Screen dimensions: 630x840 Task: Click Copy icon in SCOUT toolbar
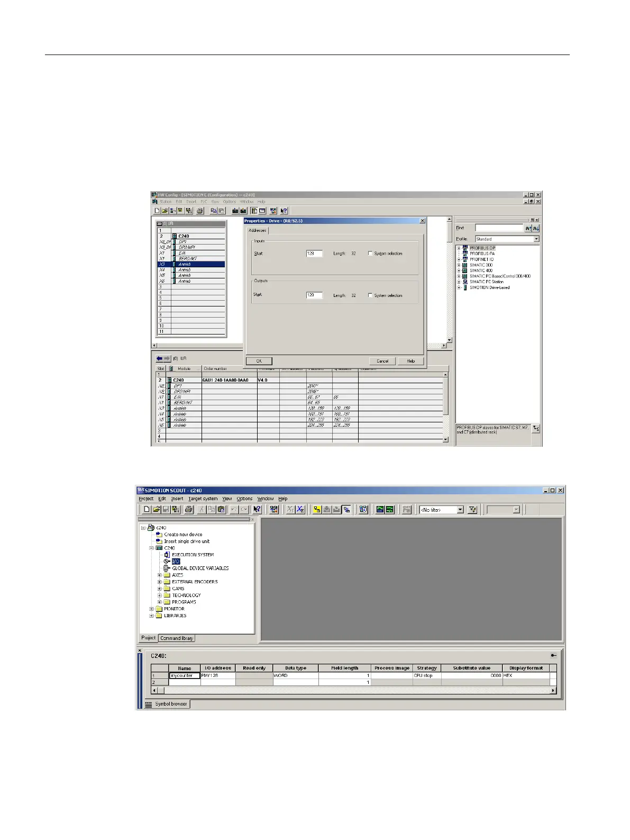pyautogui.click(x=211, y=509)
